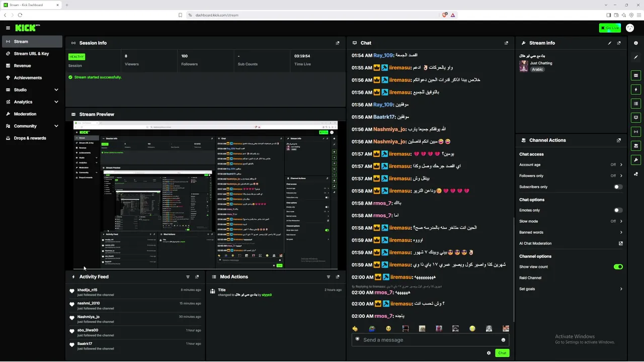Open the Slow mode setting chevron
Image resolution: width=644 pixels, height=362 pixels.
(x=621, y=221)
